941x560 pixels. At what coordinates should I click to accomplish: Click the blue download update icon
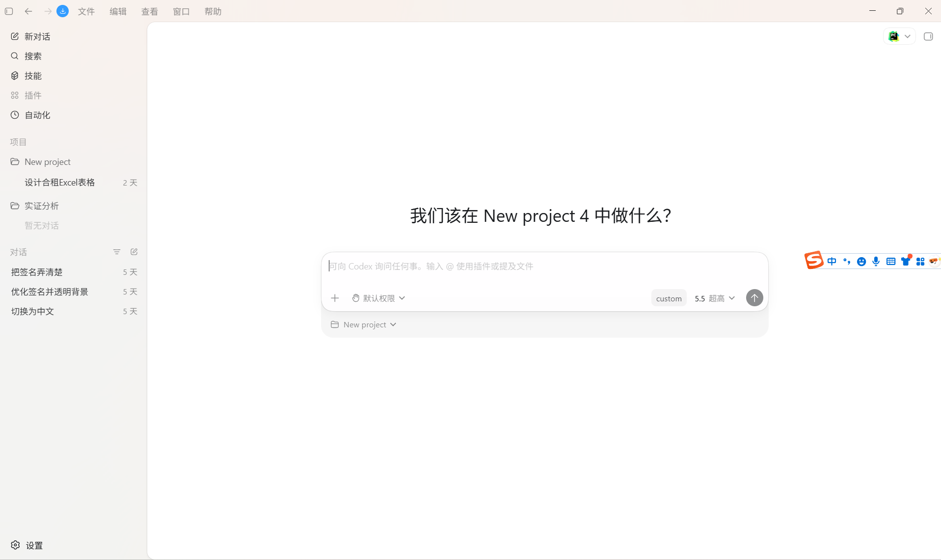click(x=63, y=11)
